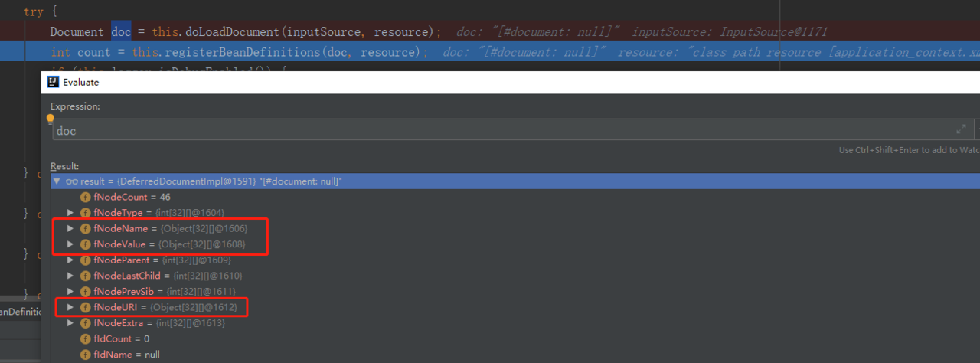Screen dimensions: 980x363
Task: Click the glasses watch icon on result row
Action: [x=71, y=181]
